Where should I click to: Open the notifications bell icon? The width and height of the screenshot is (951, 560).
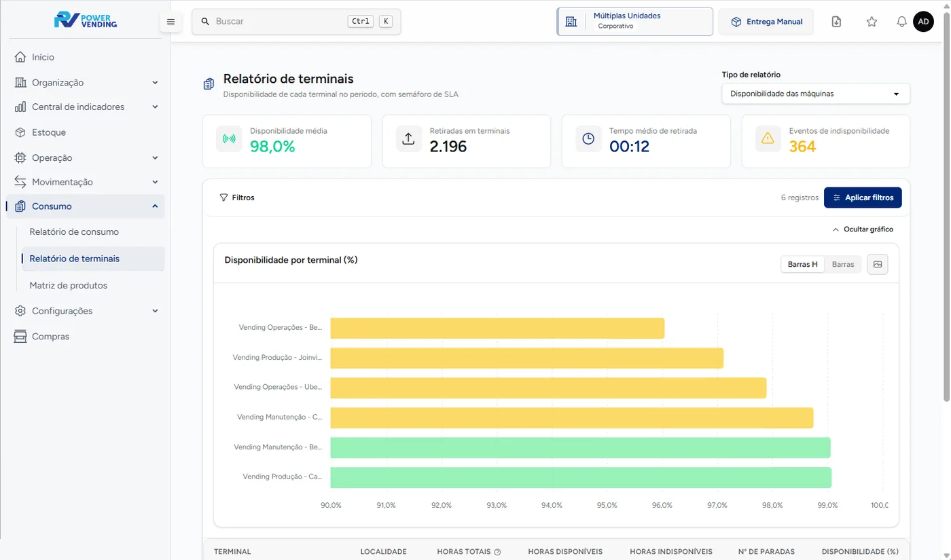(901, 22)
